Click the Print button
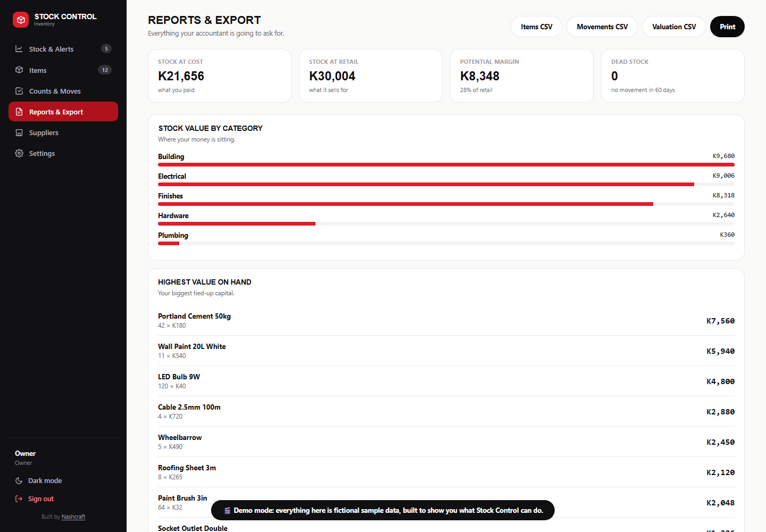Viewport: 766px width, 532px height. point(727,27)
